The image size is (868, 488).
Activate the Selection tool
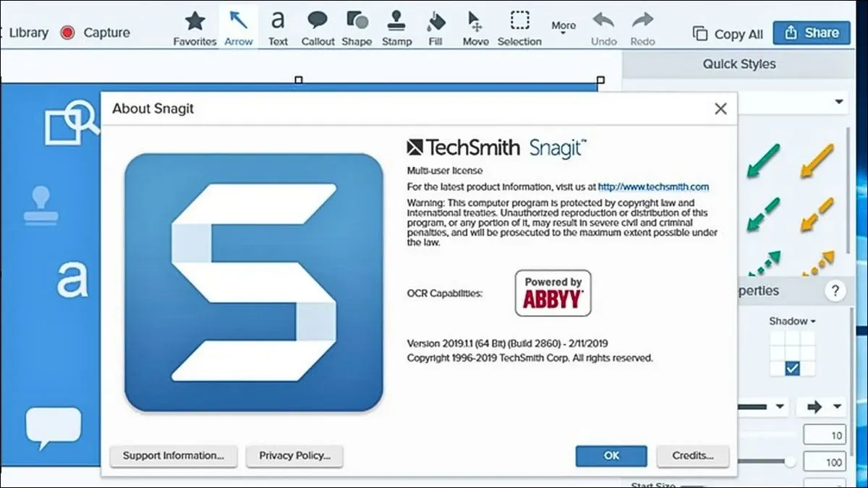pos(519,27)
